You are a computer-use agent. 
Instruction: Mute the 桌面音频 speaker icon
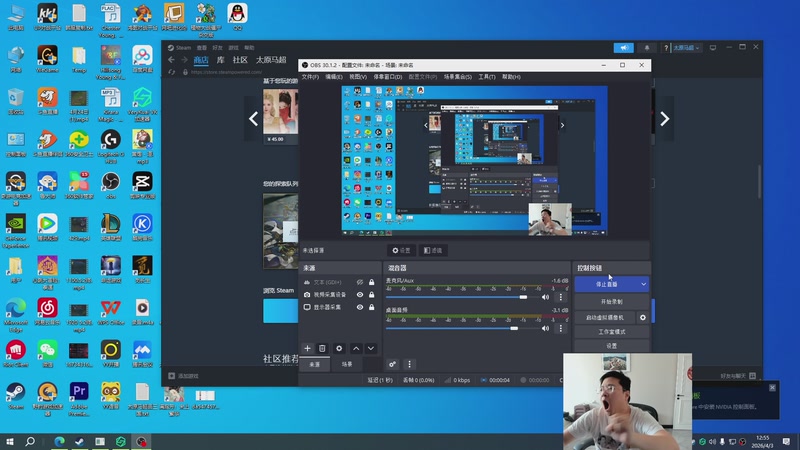point(545,328)
